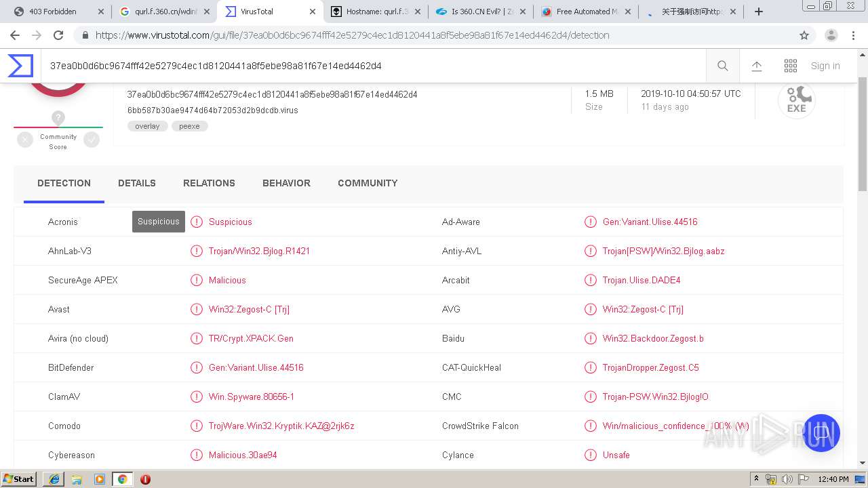Click the browser back arrow
The height and width of the screenshot is (488, 868).
[x=15, y=35]
